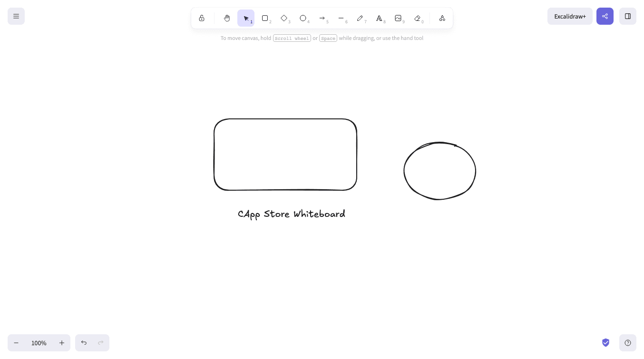Redo the undone action
644x359 pixels.
click(101, 343)
